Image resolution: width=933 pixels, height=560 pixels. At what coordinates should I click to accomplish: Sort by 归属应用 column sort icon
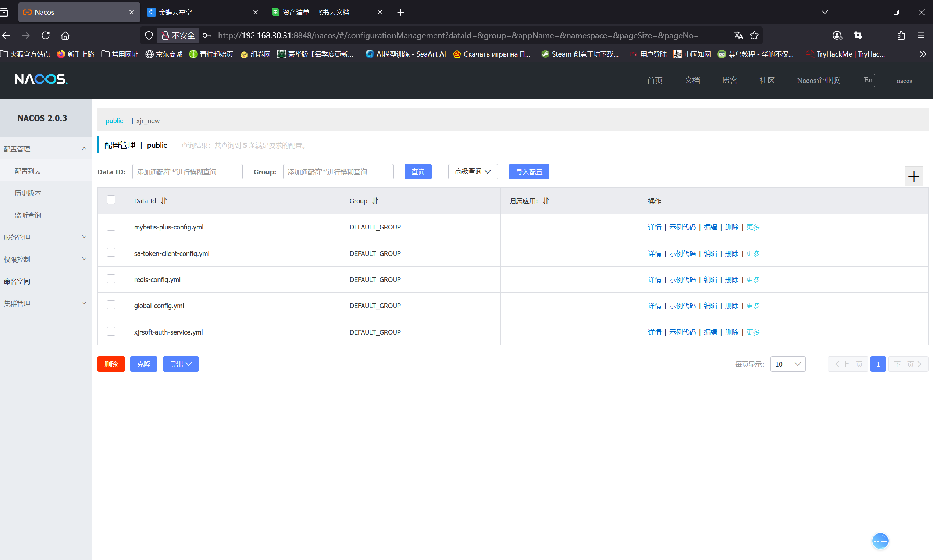[x=546, y=201]
